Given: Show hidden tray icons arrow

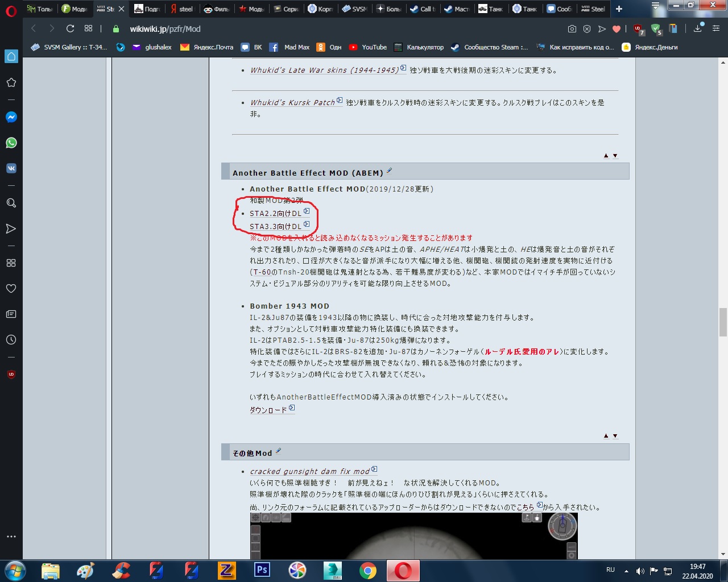Looking at the screenshot, I should (x=626, y=571).
